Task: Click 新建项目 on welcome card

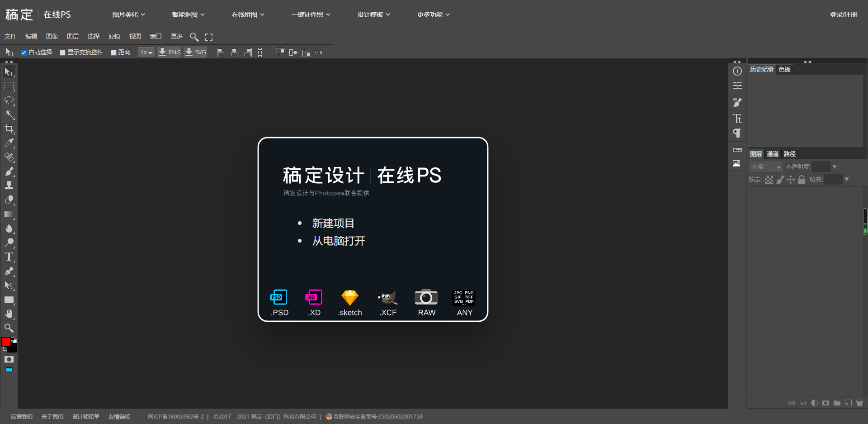Action: coord(333,223)
